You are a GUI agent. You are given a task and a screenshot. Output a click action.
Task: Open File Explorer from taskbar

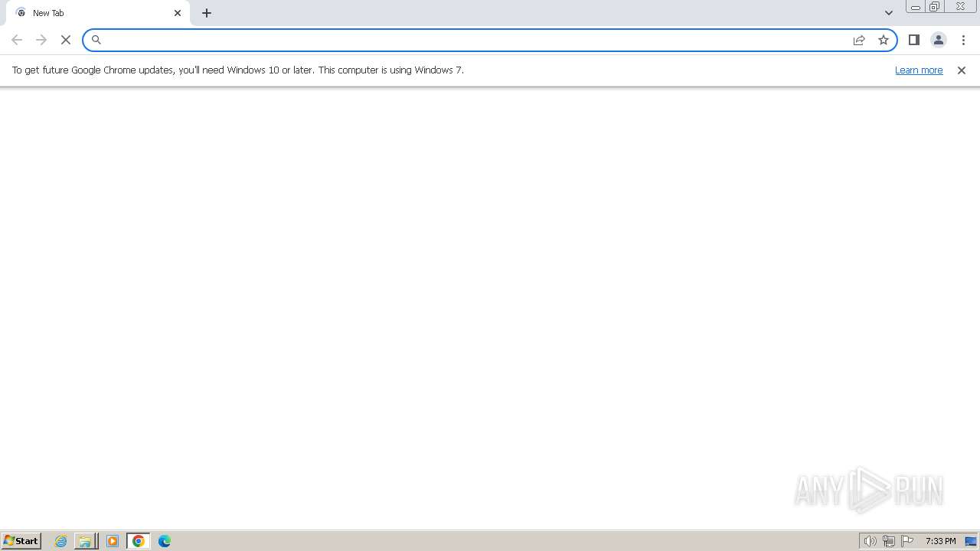[85, 541]
